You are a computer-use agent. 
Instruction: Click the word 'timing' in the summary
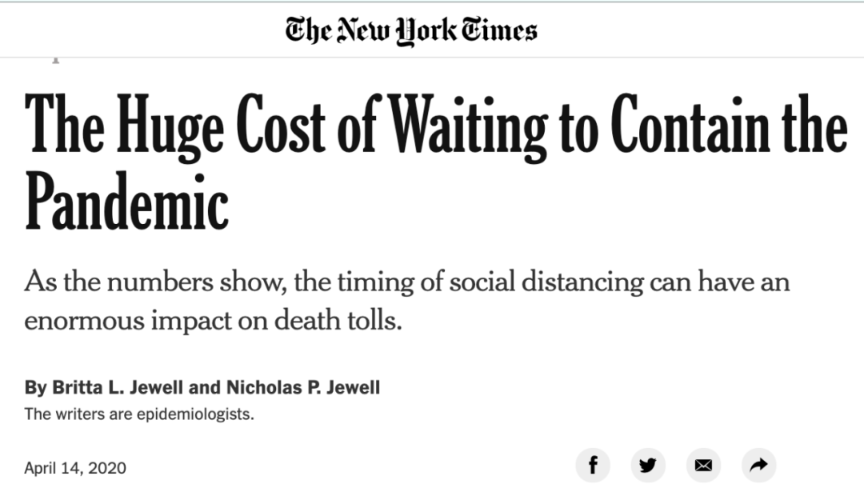375,282
